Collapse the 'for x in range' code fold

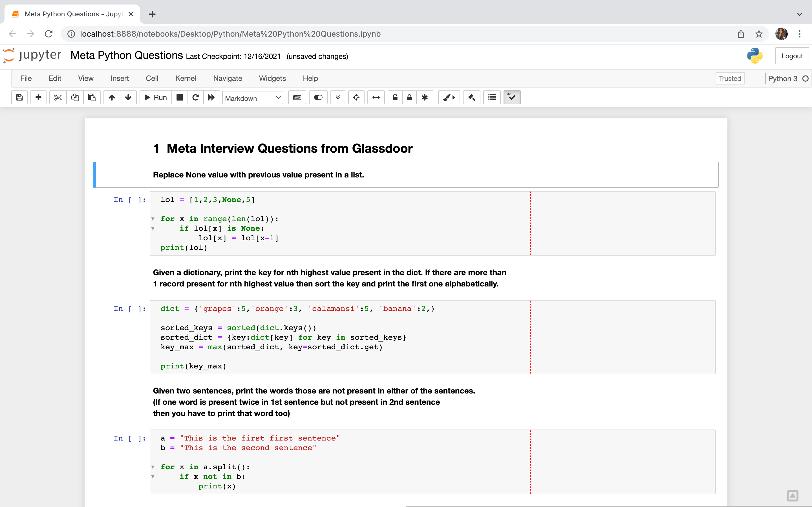(x=153, y=219)
